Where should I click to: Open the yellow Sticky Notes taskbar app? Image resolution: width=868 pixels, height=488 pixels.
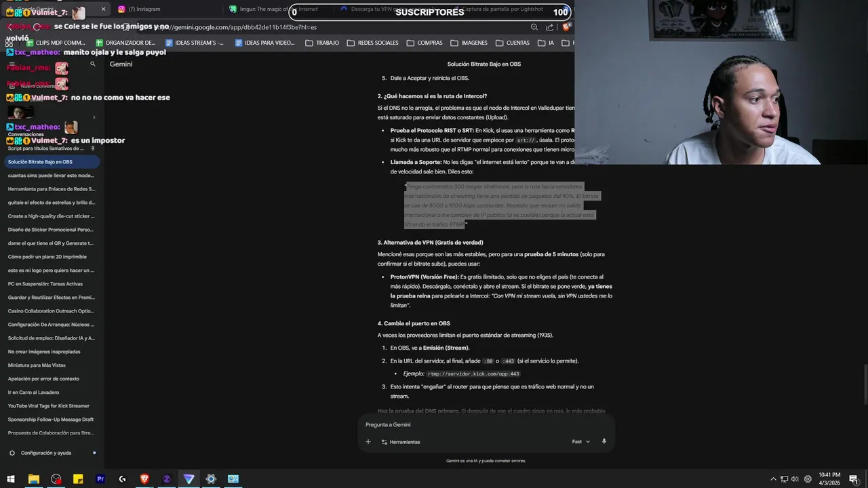(x=78, y=479)
